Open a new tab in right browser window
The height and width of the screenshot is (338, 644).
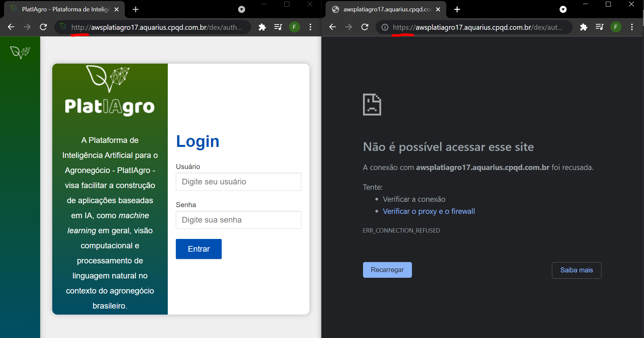coord(457,9)
